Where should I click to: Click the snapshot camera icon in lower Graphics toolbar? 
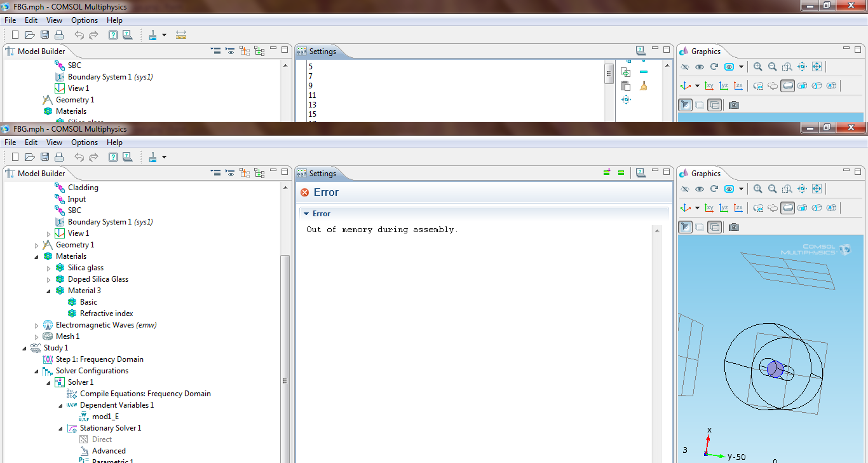coord(734,227)
